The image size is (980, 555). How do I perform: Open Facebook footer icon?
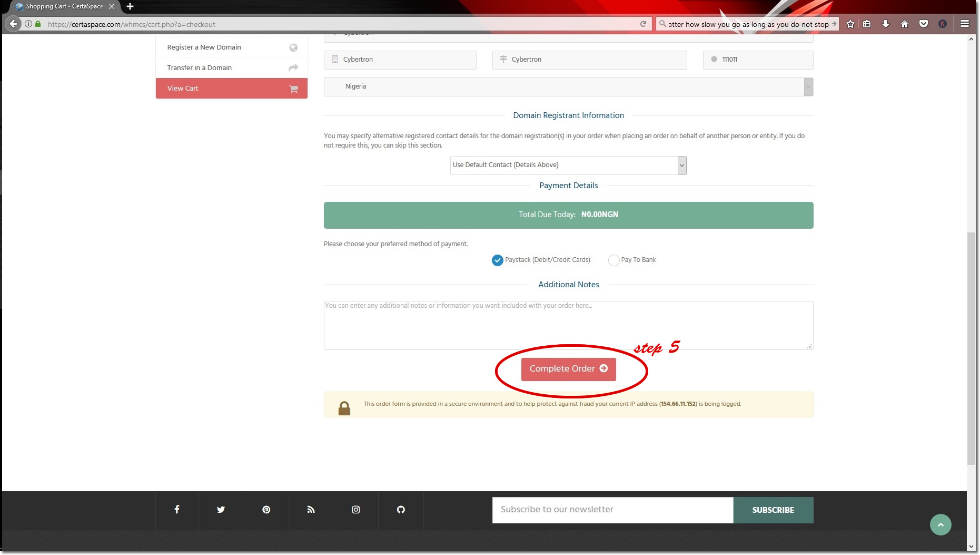177,510
